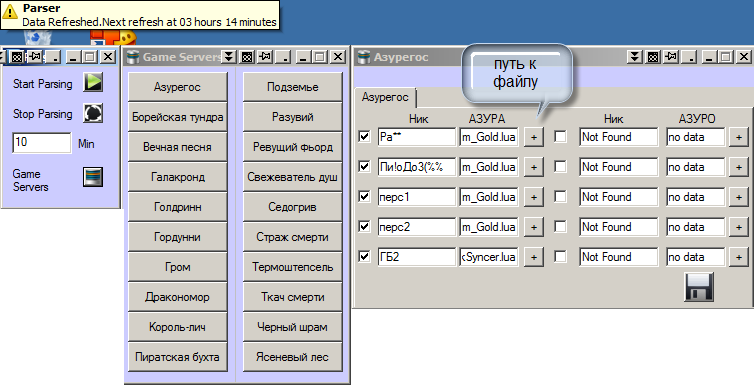Open the Ревущий фьорд server

click(x=292, y=147)
